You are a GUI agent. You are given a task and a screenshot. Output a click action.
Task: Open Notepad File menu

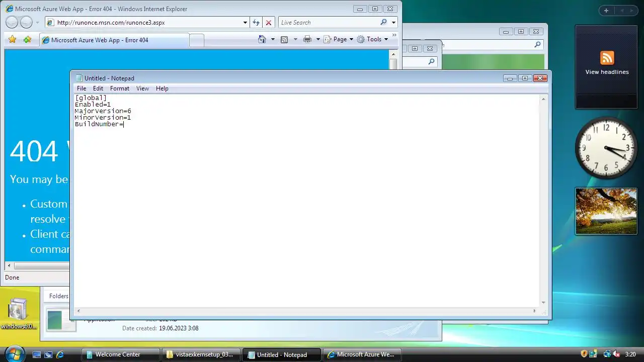(x=82, y=88)
